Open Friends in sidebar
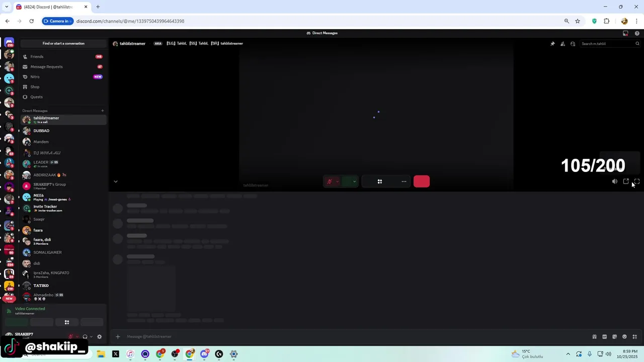This screenshot has height=362, width=644. tap(63, 57)
